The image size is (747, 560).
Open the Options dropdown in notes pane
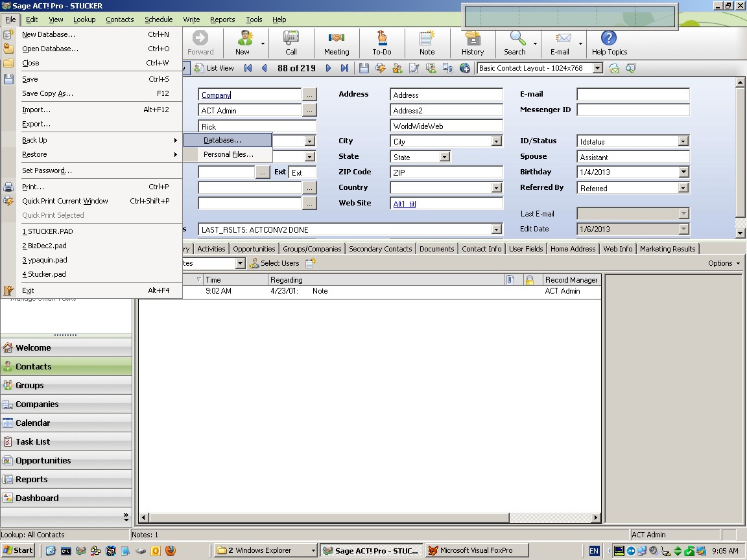click(x=724, y=263)
